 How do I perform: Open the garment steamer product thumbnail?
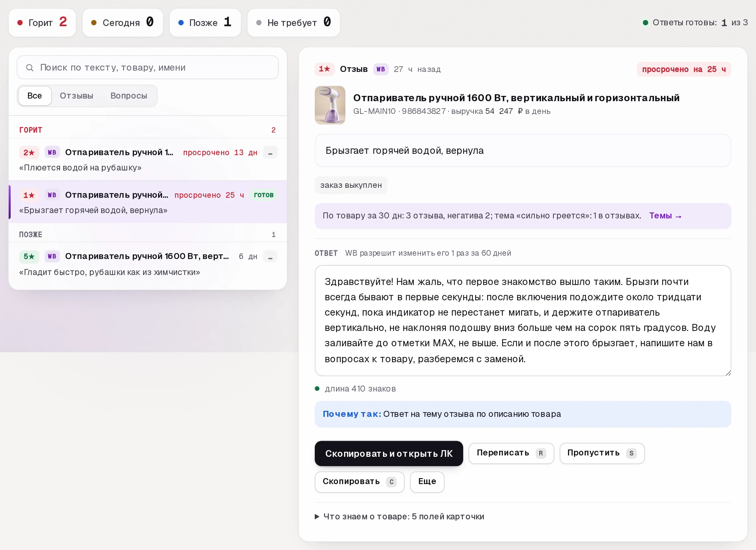click(x=330, y=105)
